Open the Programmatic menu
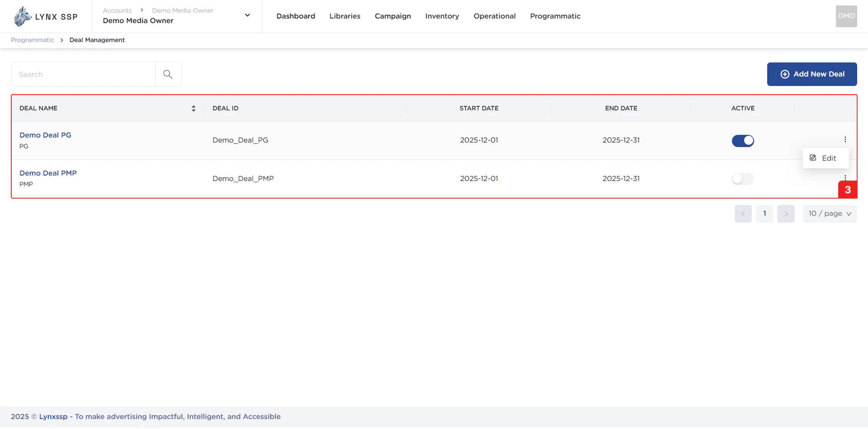The width and height of the screenshot is (868, 429). 555,16
